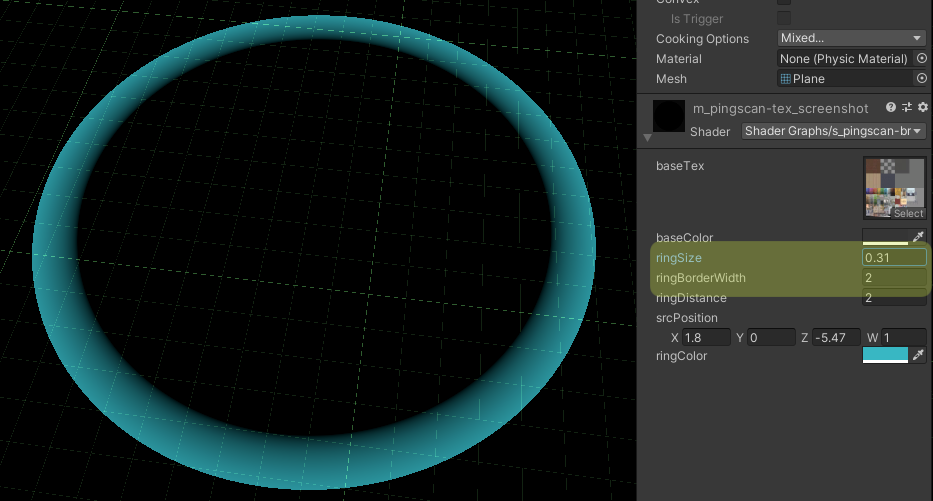Viewport: 933px width, 501px height.
Task: Open the baseColor color swatch
Action: point(885,238)
